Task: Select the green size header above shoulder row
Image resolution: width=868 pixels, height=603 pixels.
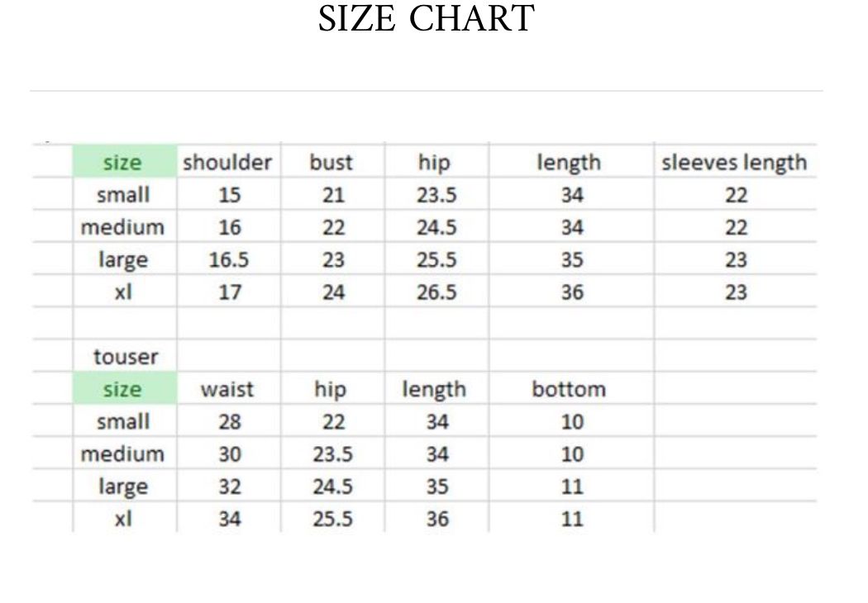Action: click(122, 163)
